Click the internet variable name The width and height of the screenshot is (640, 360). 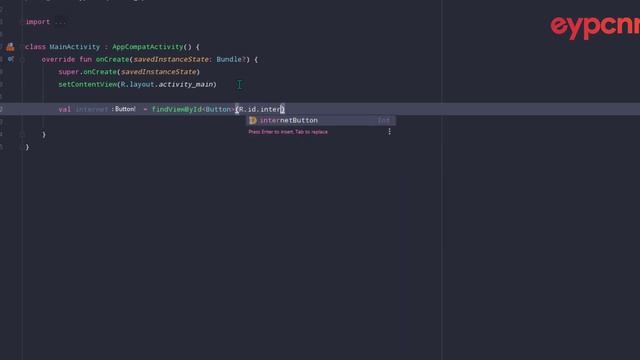pyautogui.click(x=92, y=109)
